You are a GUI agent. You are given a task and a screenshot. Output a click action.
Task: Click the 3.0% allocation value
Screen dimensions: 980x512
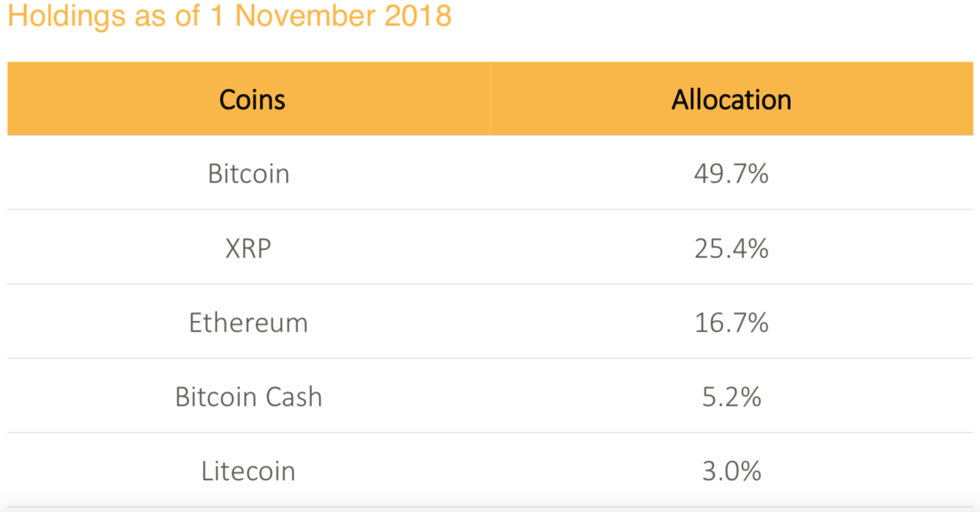click(x=731, y=471)
